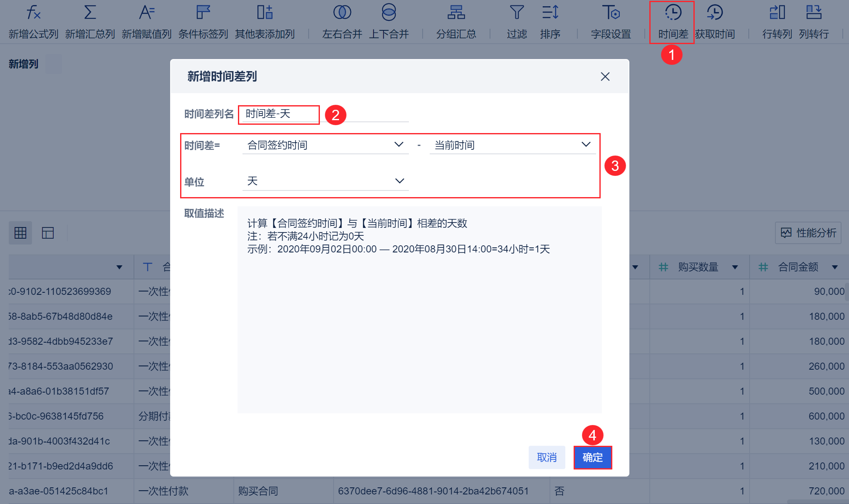
Task: Open the column dropdown arrow left of 购买数量
Action: tap(635, 267)
